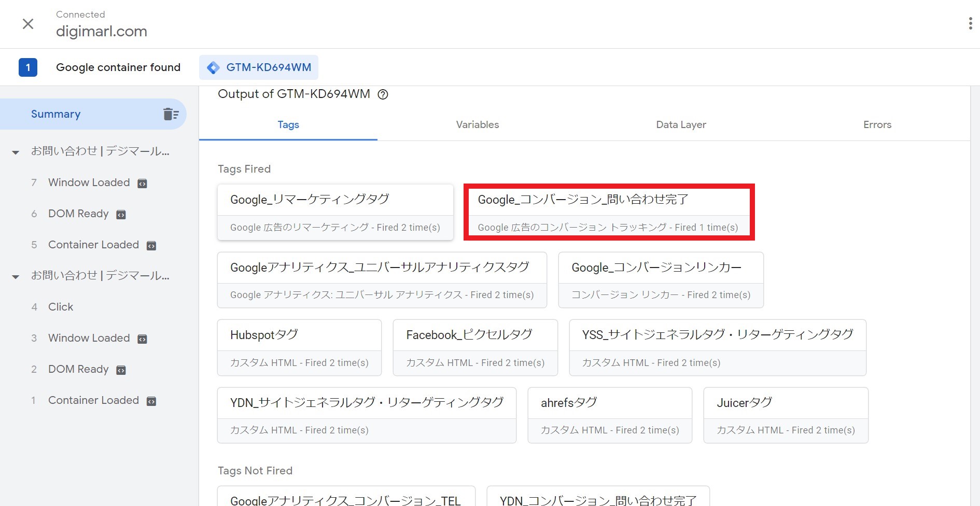Click the container count badge showing 1
The height and width of the screenshot is (506, 980).
pos(28,67)
